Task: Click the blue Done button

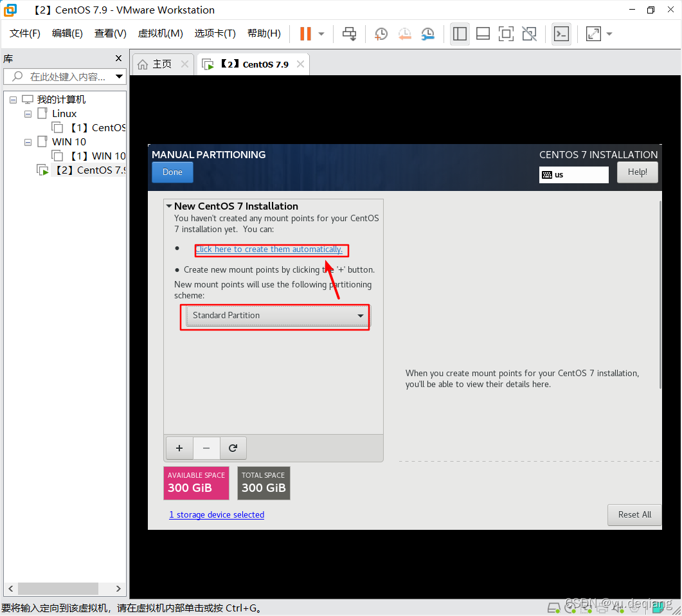Action: point(172,172)
